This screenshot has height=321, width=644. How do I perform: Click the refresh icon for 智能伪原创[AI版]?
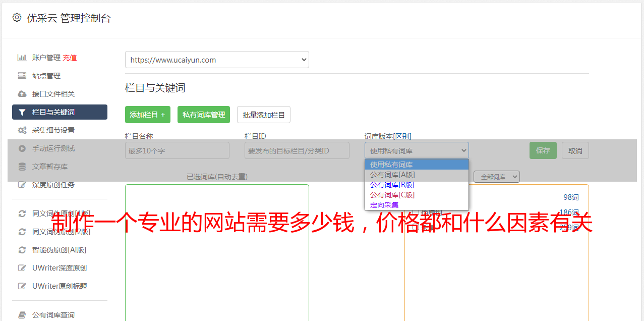pyautogui.click(x=22, y=250)
